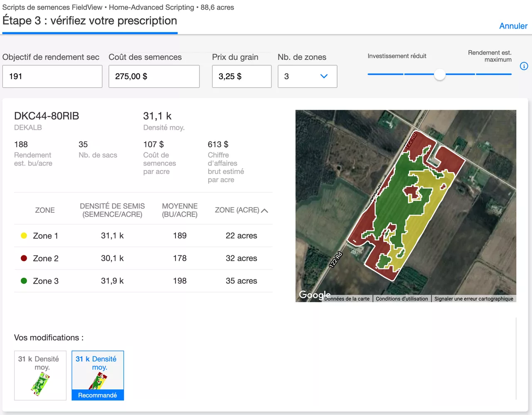Click the Vos modifications heading
This screenshot has height=415, width=532.
(x=49, y=338)
